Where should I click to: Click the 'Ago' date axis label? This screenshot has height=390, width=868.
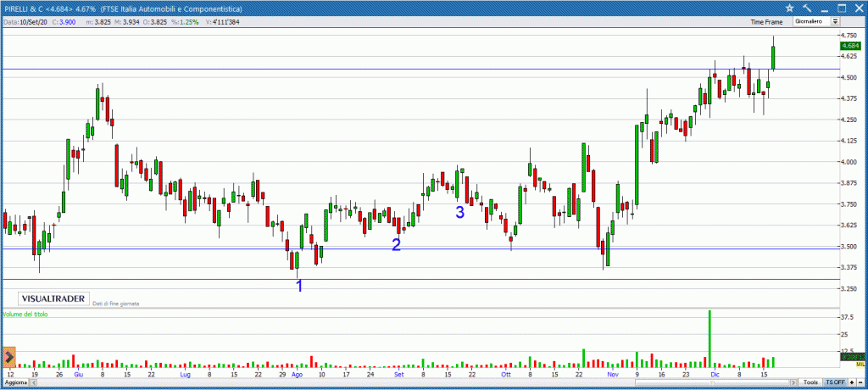coord(297,375)
